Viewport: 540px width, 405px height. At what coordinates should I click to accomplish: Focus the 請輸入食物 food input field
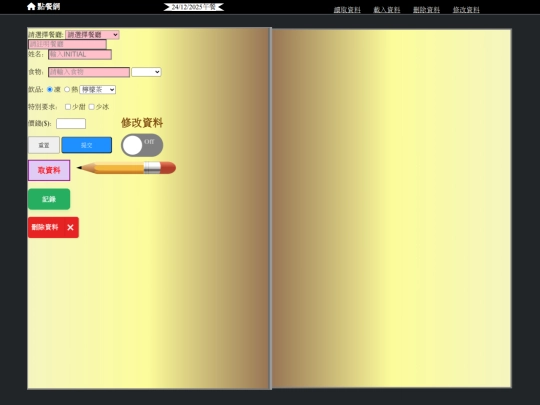pos(89,72)
